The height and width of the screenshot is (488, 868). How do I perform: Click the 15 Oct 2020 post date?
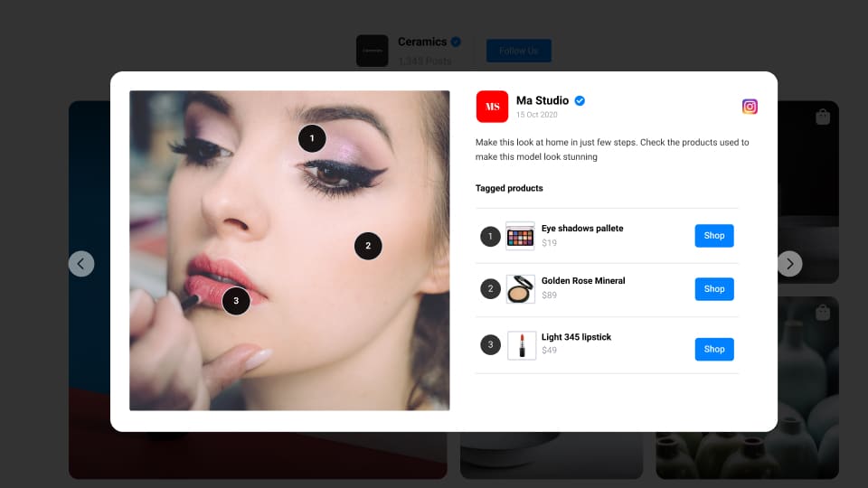click(536, 115)
